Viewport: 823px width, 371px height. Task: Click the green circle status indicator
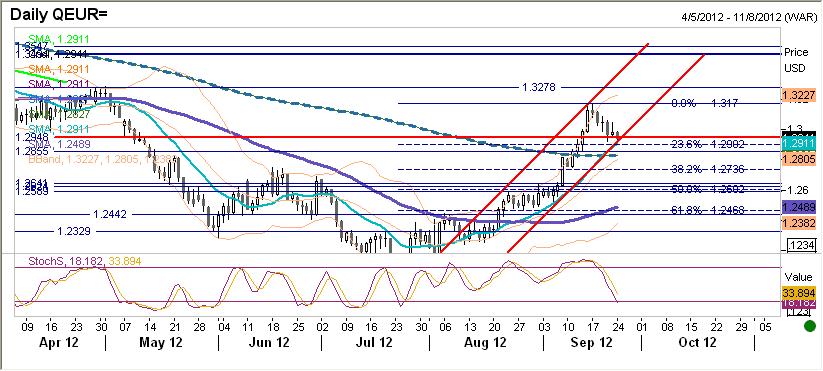(811, 326)
